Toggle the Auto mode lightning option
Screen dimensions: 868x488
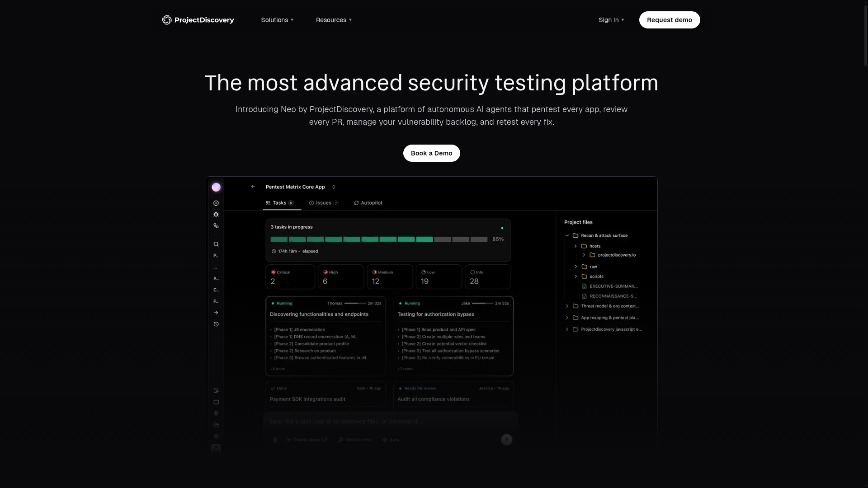391,440
